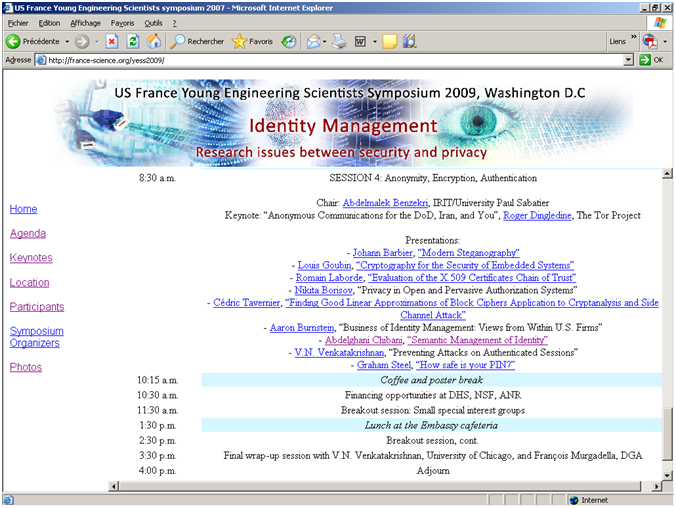The width and height of the screenshot is (676, 508).
Task: Follow the V.N. Venkatakrishnan link
Action: click(339, 353)
